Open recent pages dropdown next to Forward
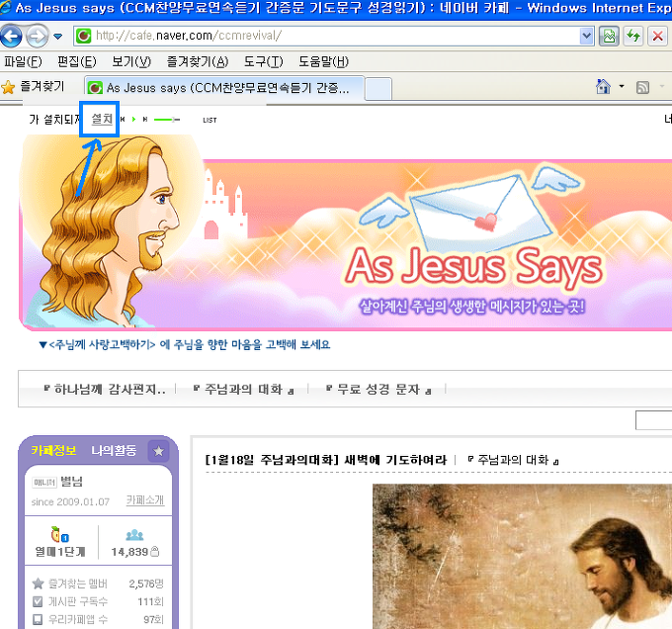This screenshot has height=629, width=672. (58, 37)
